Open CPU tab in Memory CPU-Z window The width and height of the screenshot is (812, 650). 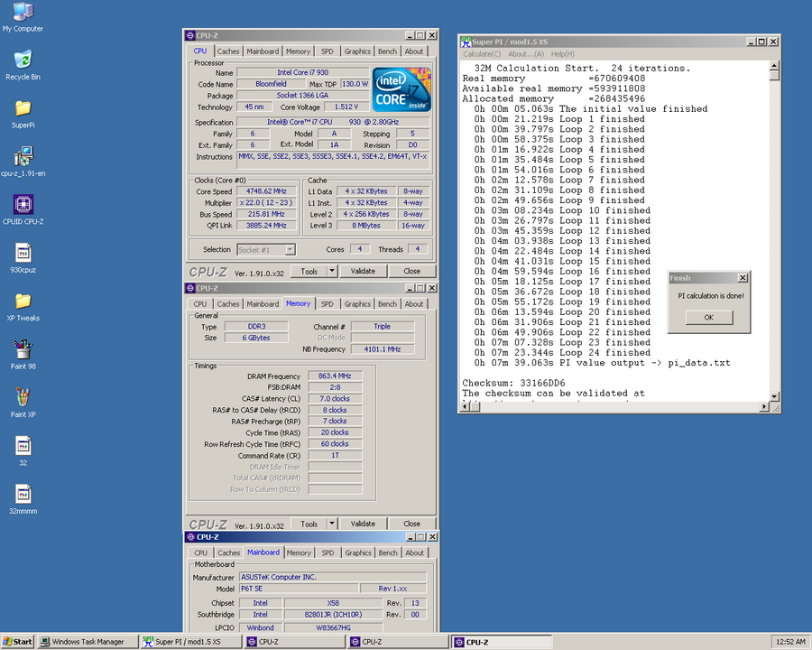pyautogui.click(x=200, y=304)
